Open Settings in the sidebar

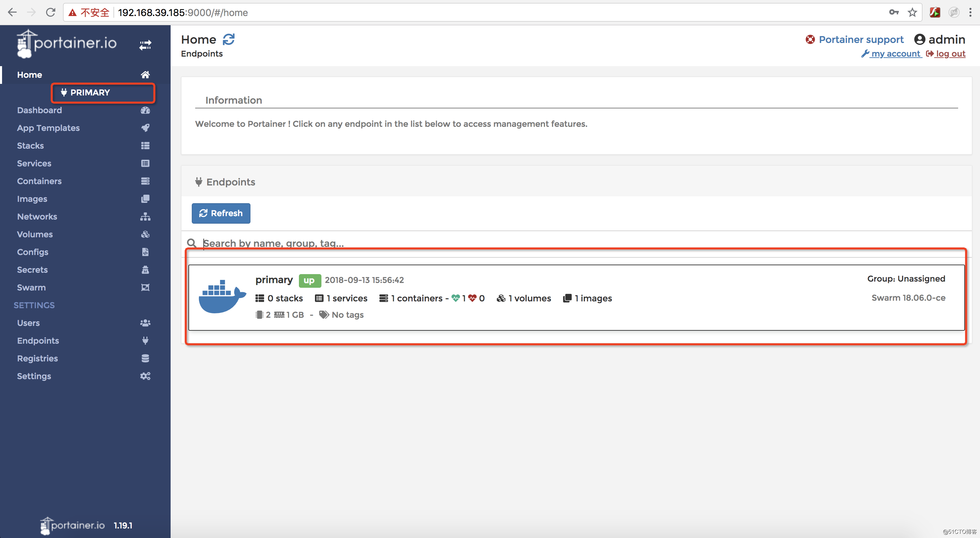pyautogui.click(x=34, y=376)
